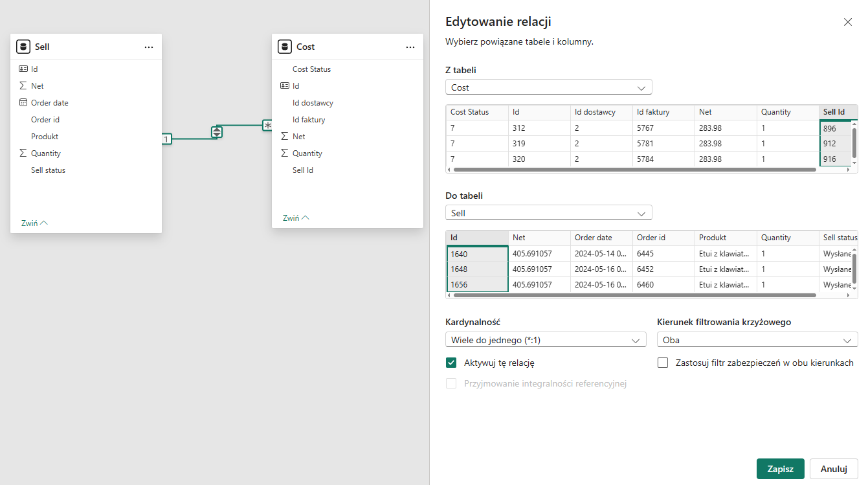Open more options on the Cost table card
The width and height of the screenshot is (868, 485).
pos(410,47)
